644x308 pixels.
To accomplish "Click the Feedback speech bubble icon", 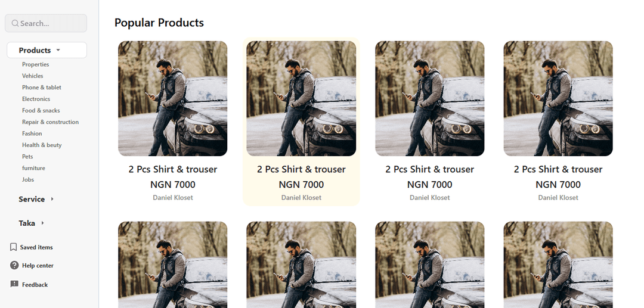I will 14,284.
